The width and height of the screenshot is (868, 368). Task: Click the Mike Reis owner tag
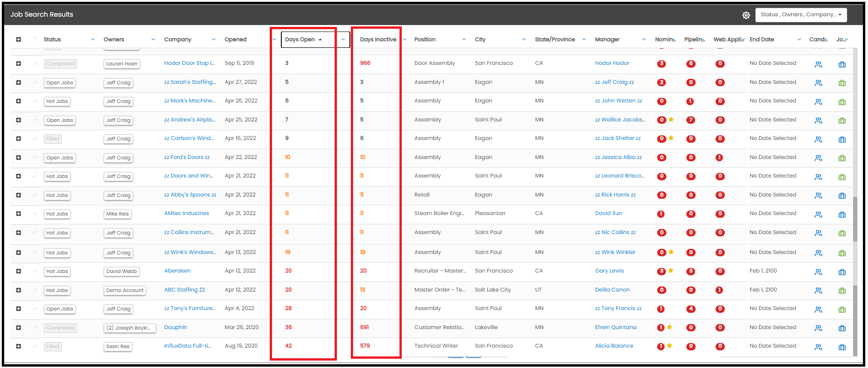tap(118, 214)
